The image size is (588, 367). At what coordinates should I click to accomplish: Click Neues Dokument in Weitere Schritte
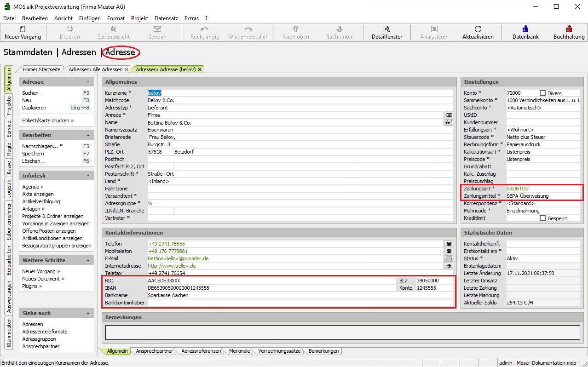click(43, 279)
